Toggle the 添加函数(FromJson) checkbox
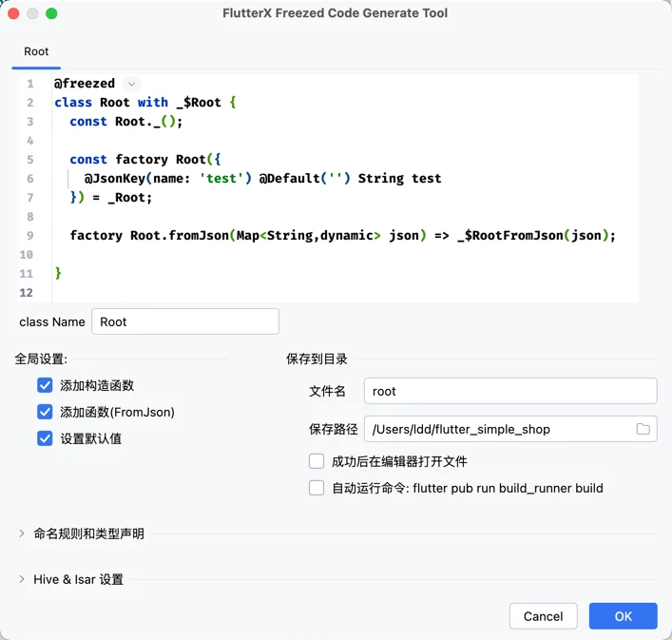 45,412
